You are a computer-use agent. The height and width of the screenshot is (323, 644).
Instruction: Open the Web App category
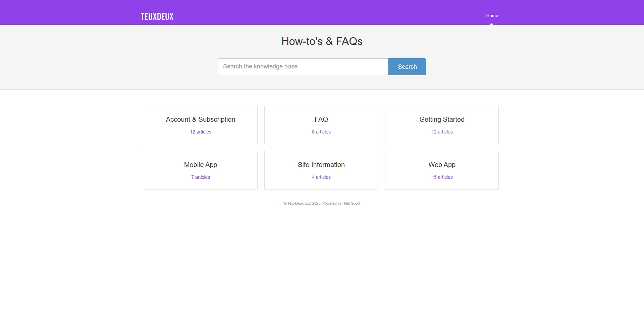[441, 165]
